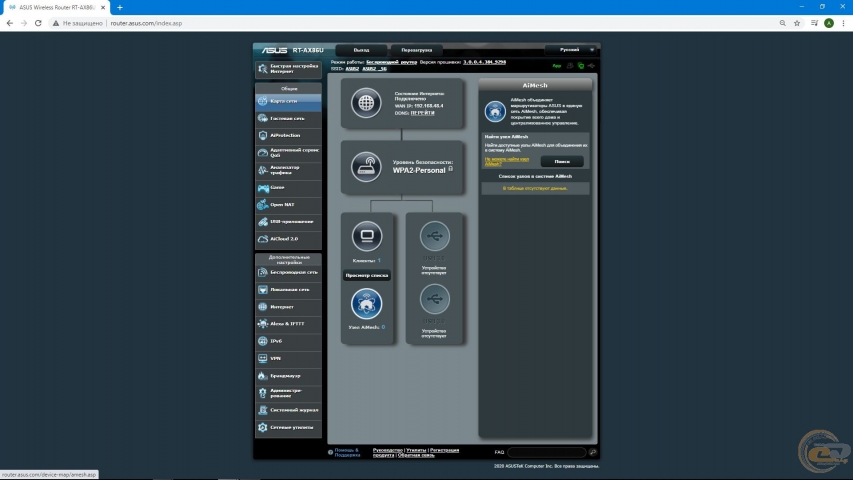The height and width of the screenshot is (480, 853).
Task: Click the browser zoom magnifier icon
Action: point(782,23)
